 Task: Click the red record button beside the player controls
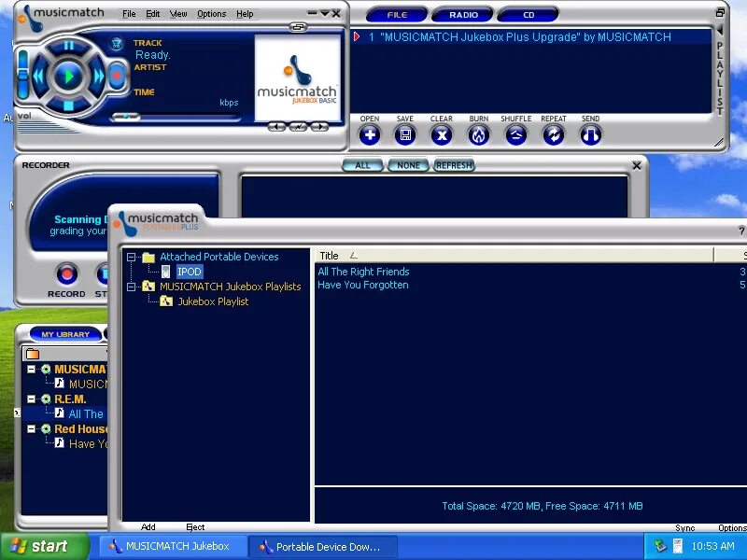116,76
